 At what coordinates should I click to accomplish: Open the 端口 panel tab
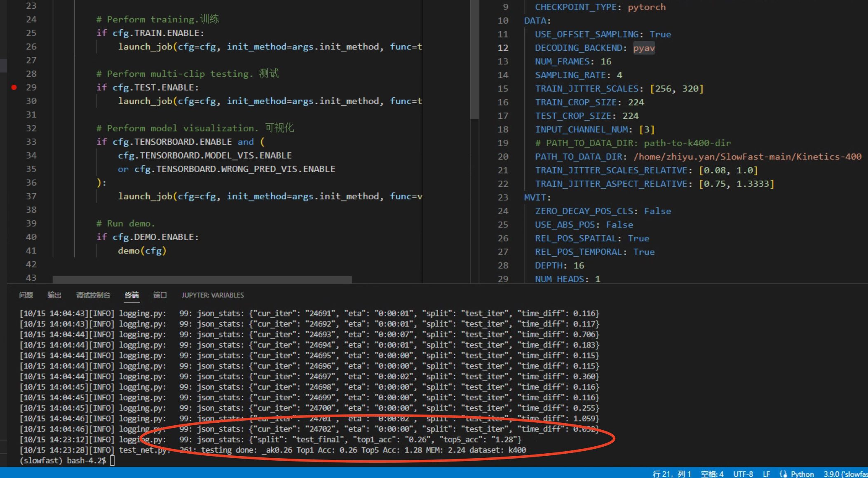(160, 295)
